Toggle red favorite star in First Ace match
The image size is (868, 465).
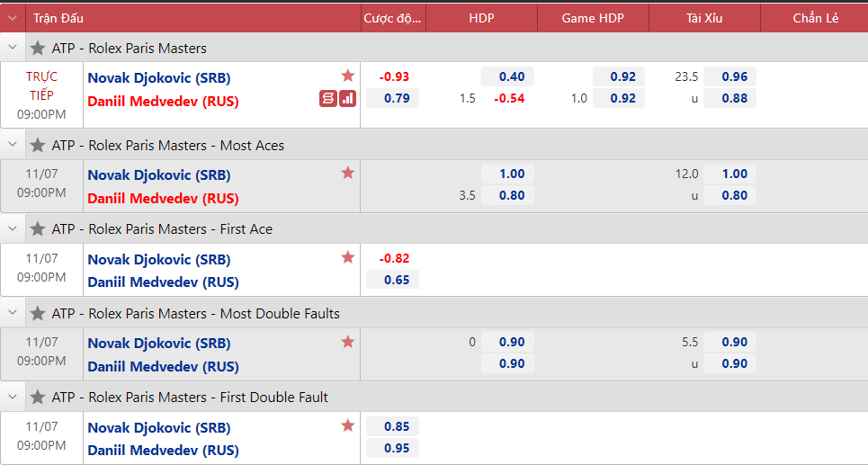click(x=347, y=257)
